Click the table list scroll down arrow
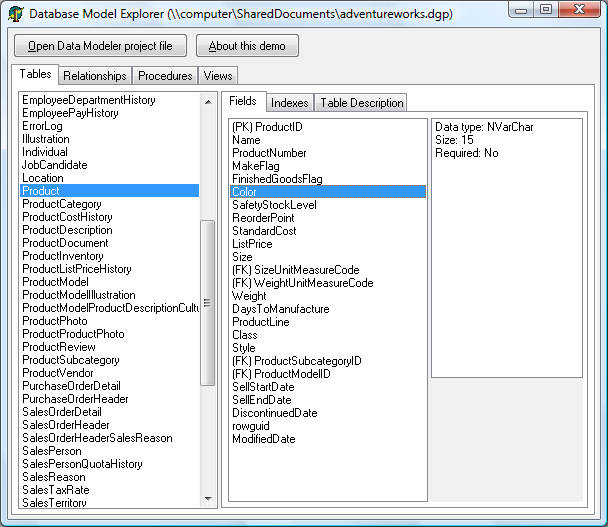The width and height of the screenshot is (608, 527). click(x=208, y=498)
